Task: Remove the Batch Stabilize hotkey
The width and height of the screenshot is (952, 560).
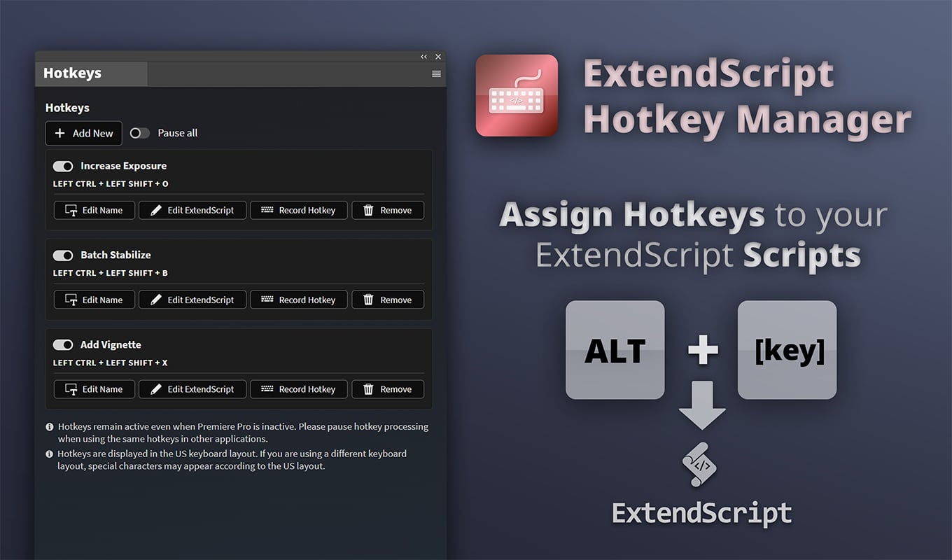Action: tap(388, 300)
